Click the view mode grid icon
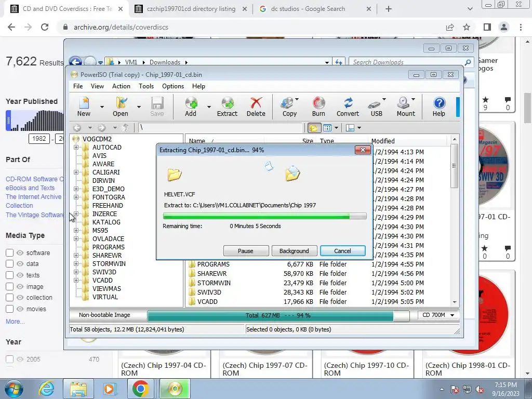This screenshot has width=532, height=399. (x=327, y=128)
